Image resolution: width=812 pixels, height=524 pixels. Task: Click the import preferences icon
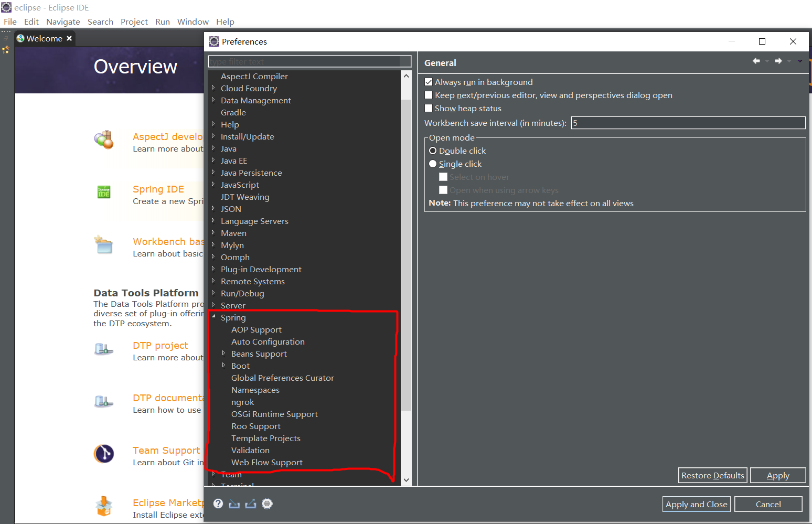click(234, 504)
